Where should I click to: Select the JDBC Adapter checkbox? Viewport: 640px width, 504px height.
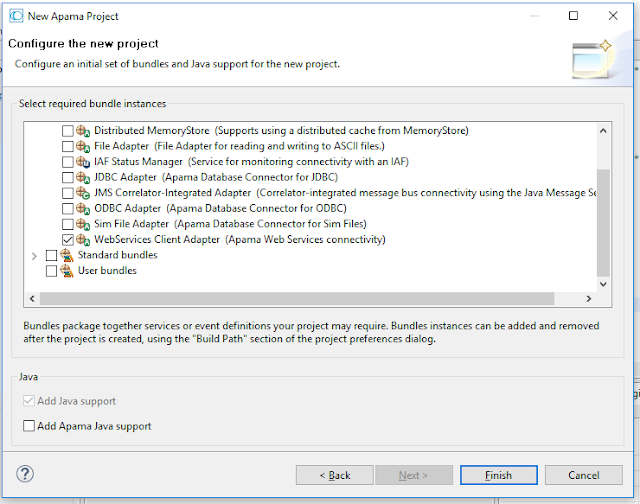pyautogui.click(x=68, y=178)
